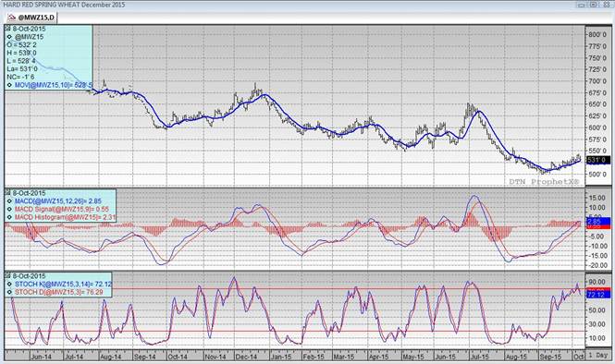Viewport: 615px width, 364px height.
Task: Click the blue 72.12 stochastic value flag
Action: pos(597,295)
